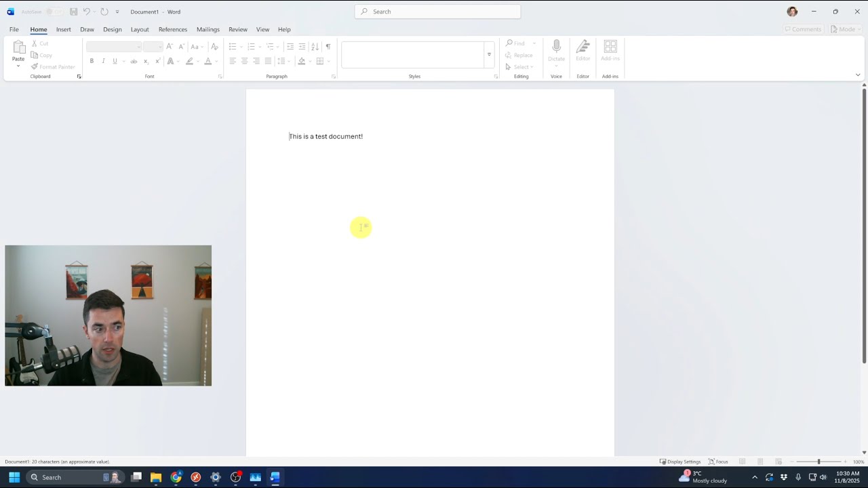868x488 pixels.
Task: Open Comments pane button
Action: point(803,29)
